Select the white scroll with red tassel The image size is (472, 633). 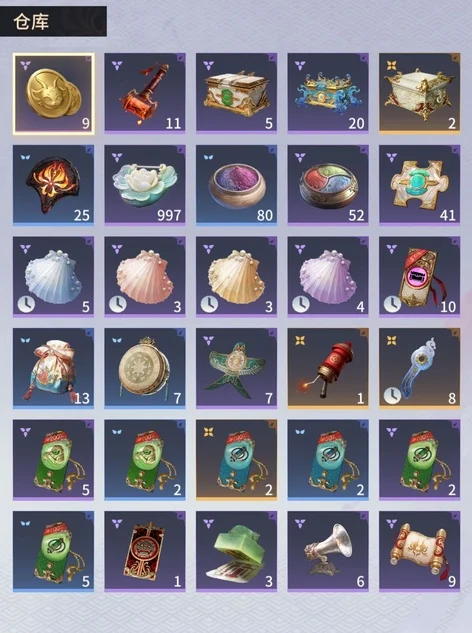[420, 551]
